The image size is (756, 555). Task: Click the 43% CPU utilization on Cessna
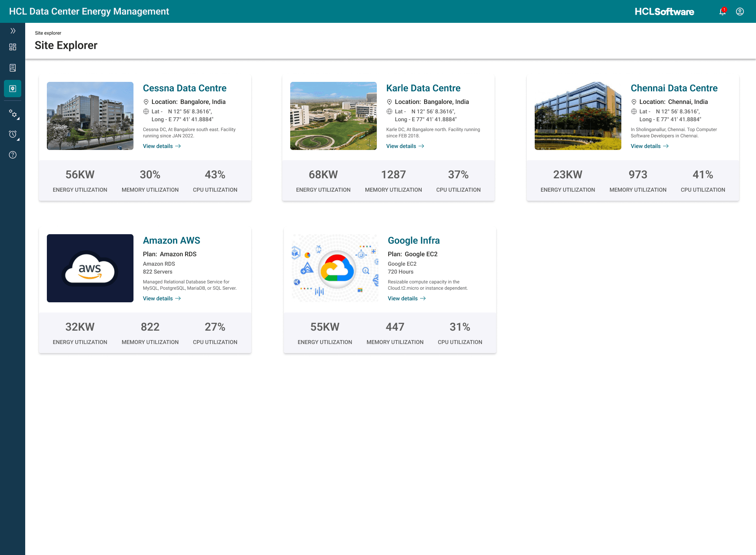[215, 175]
